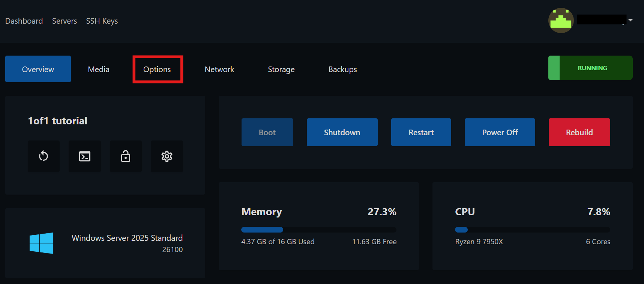Click the build number '26100'
The image size is (644, 284).
click(x=173, y=249)
